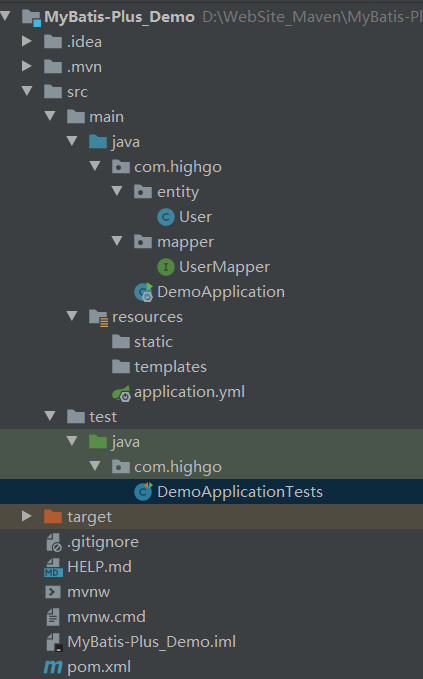This screenshot has width=423, height=679.
Task: Click the .gitignore file icon
Action: click(x=54, y=542)
